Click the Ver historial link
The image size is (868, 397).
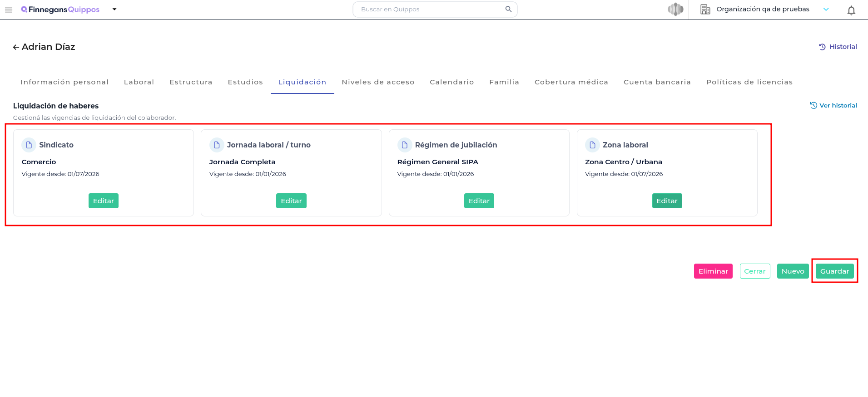833,105
